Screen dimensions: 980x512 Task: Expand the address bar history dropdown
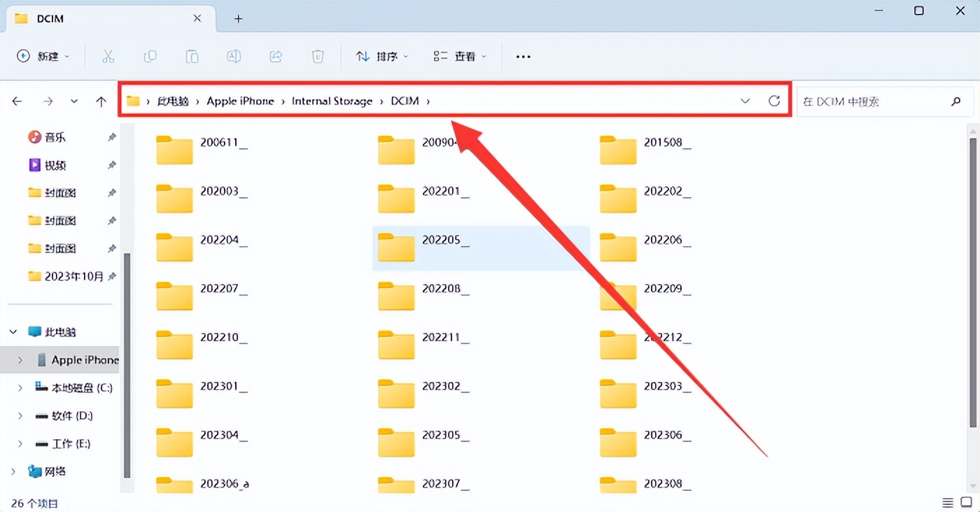745,101
